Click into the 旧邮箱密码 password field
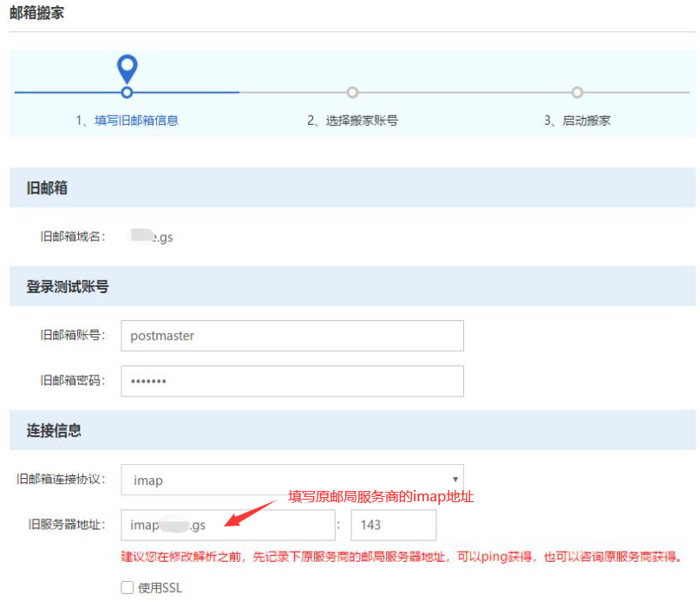Image resolution: width=700 pixels, height=608 pixels. tap(291, 381)
